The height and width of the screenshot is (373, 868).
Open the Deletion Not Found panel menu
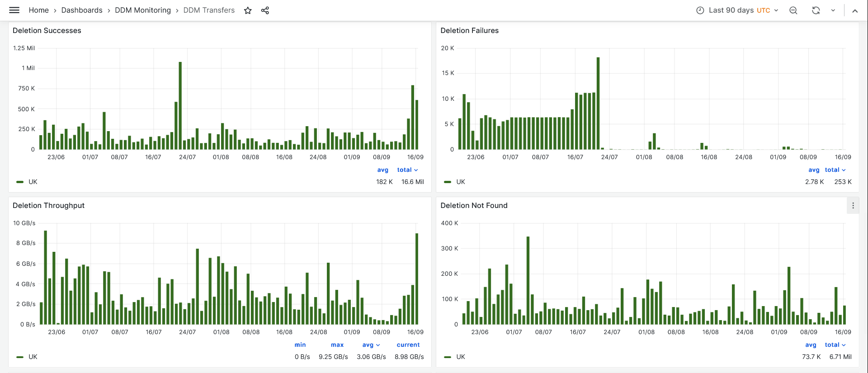[853, 206]
